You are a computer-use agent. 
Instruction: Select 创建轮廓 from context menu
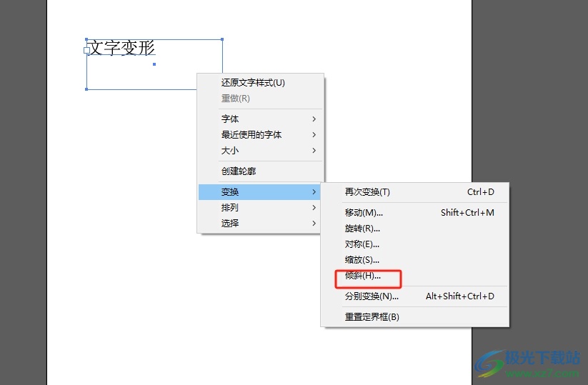(x=260, y=171)
